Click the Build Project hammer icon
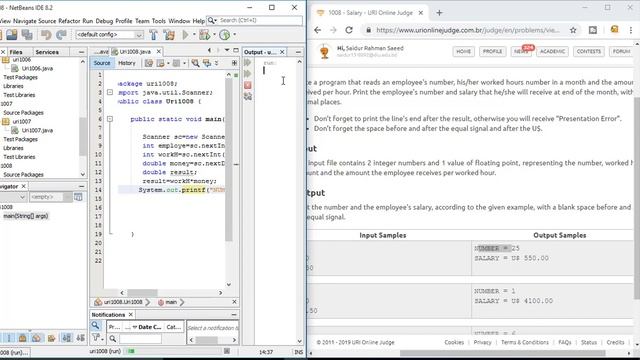This screenshot has height=360, width=640. click(x=153, y=35)
